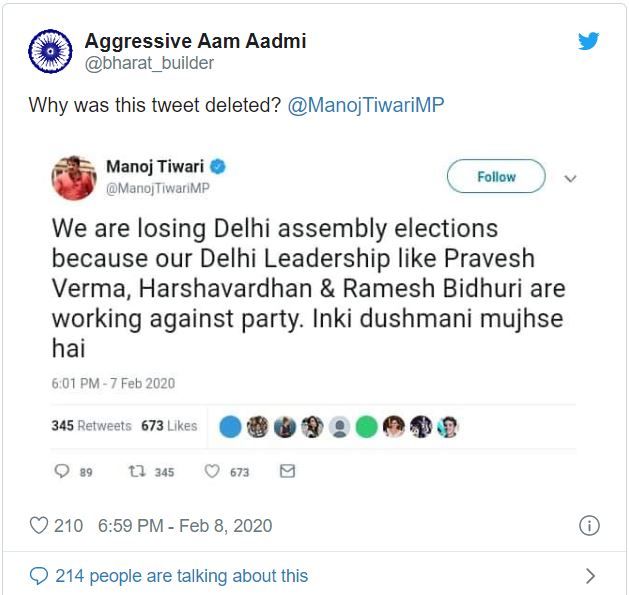Like the tweet via heart icon showing 210
The width and height of the screenshot is (629, 595).
click(x=39, y=525)
